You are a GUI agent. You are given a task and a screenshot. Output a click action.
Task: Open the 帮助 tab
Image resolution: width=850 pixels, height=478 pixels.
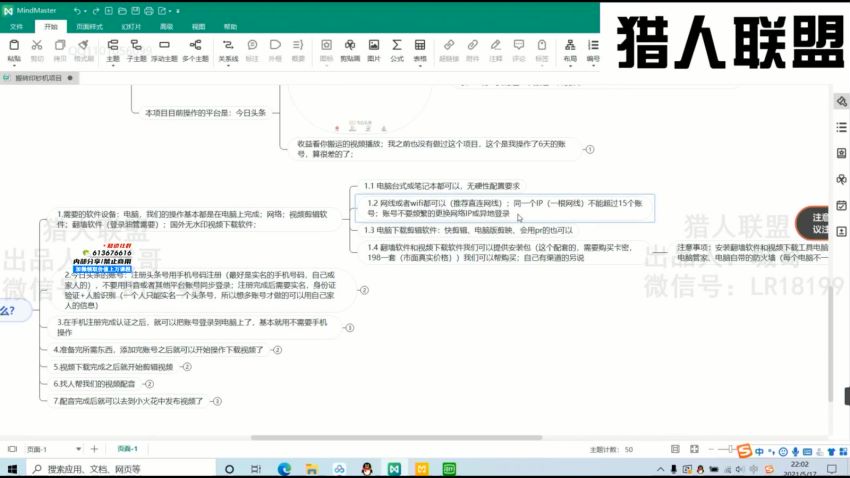click(230, 27)
